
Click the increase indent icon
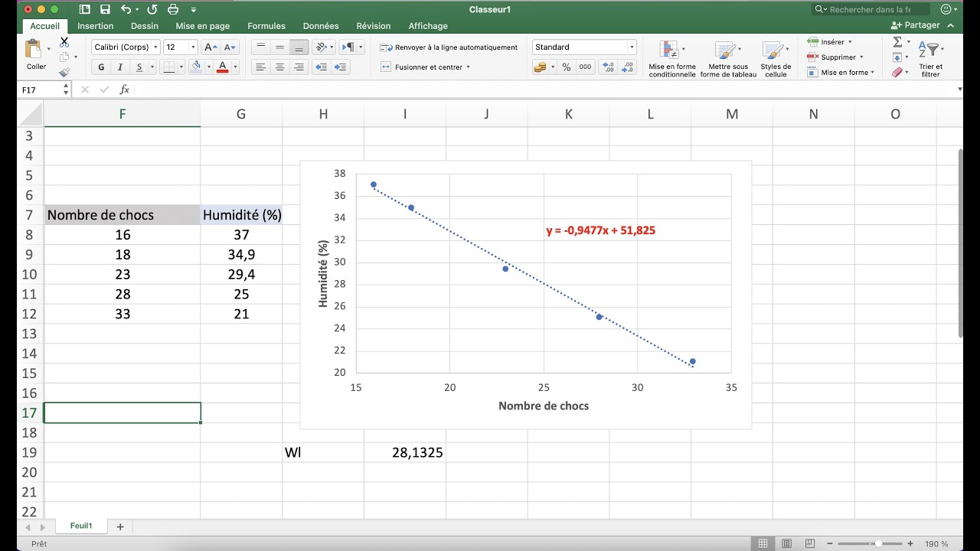341,67
